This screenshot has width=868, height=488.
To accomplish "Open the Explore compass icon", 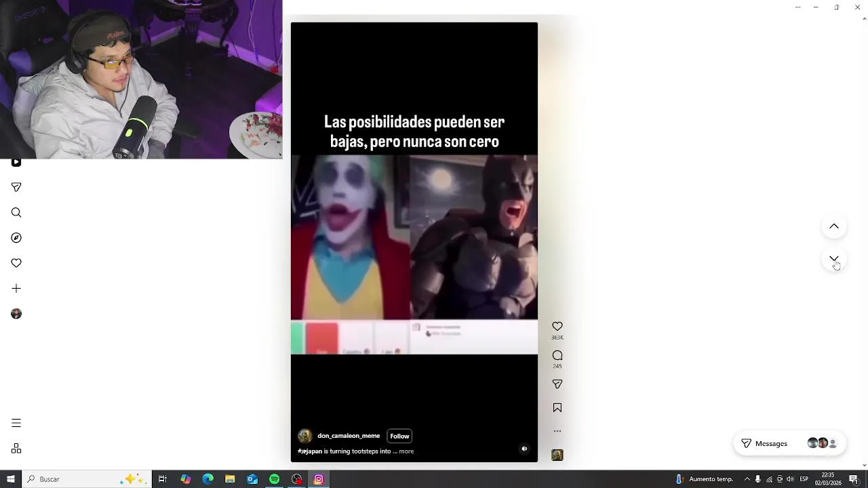I will pyautogui.click(x=16, y=238).
